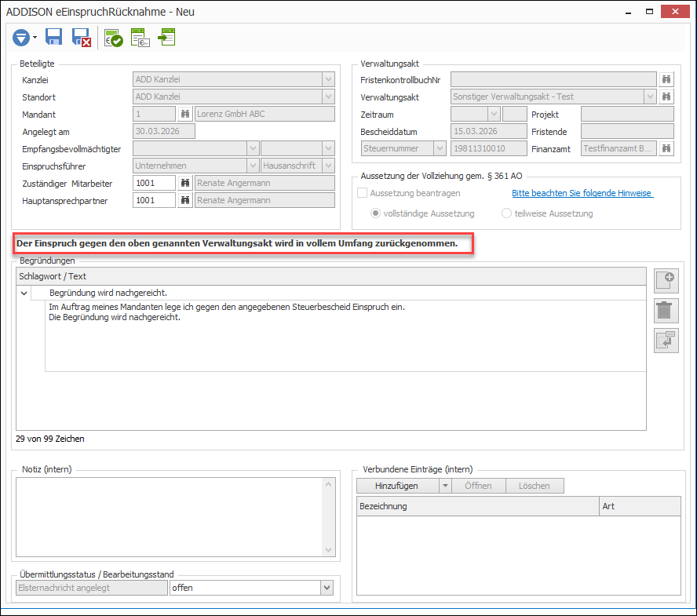This screenshot has width=697, height=616.
Task: Select the vollständige Aussetzung radio button
Action: [x=376, y=213]
